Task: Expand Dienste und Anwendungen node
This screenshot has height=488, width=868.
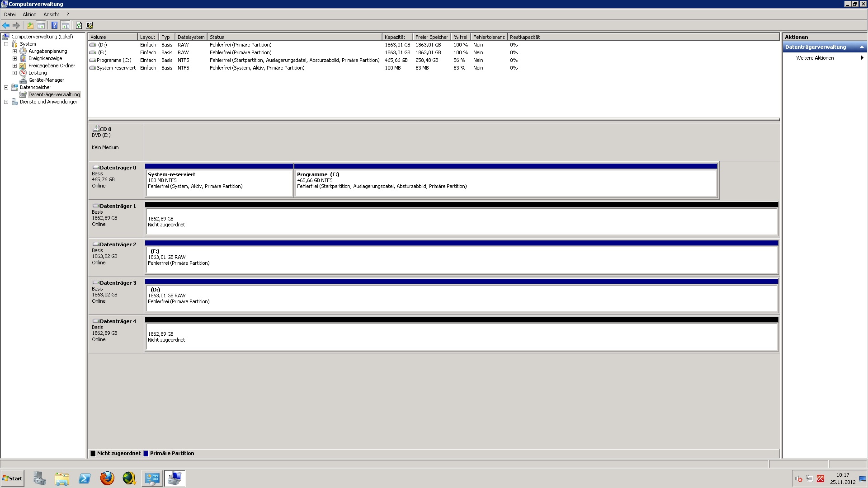Action: tap(6, 102)
